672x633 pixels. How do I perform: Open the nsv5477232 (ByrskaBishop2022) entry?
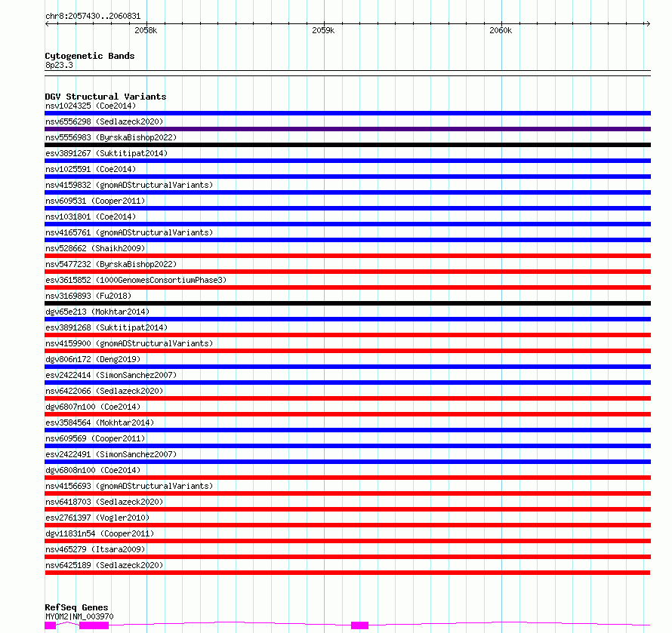[x=111, y=264]
